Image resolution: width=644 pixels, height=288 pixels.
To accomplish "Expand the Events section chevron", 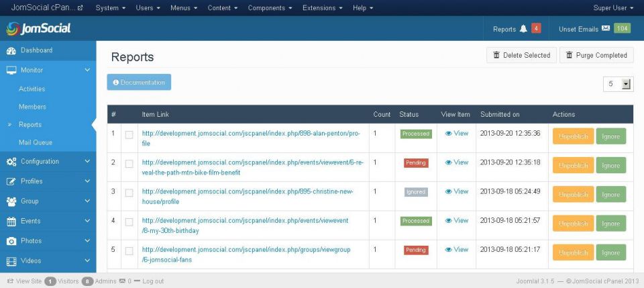I will click(x=87, y=221).
